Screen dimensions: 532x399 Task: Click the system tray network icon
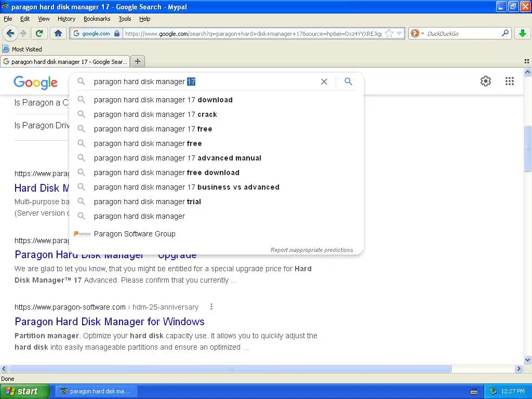coord(493,391)
